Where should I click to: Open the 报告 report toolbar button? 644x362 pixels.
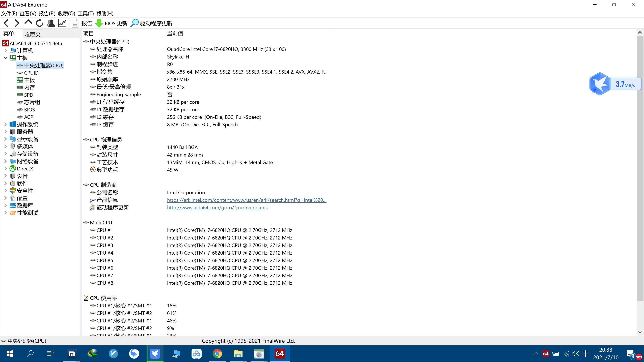(82, 23)
